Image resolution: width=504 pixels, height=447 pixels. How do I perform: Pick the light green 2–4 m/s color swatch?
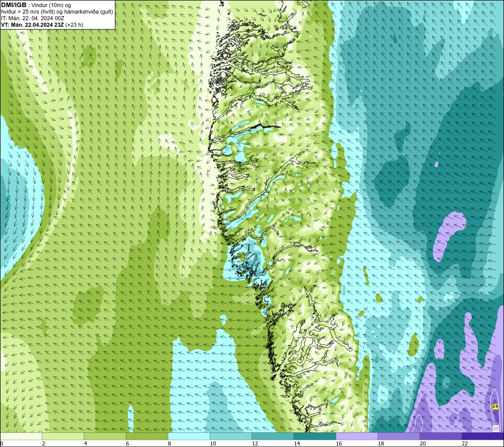point(63,436)
